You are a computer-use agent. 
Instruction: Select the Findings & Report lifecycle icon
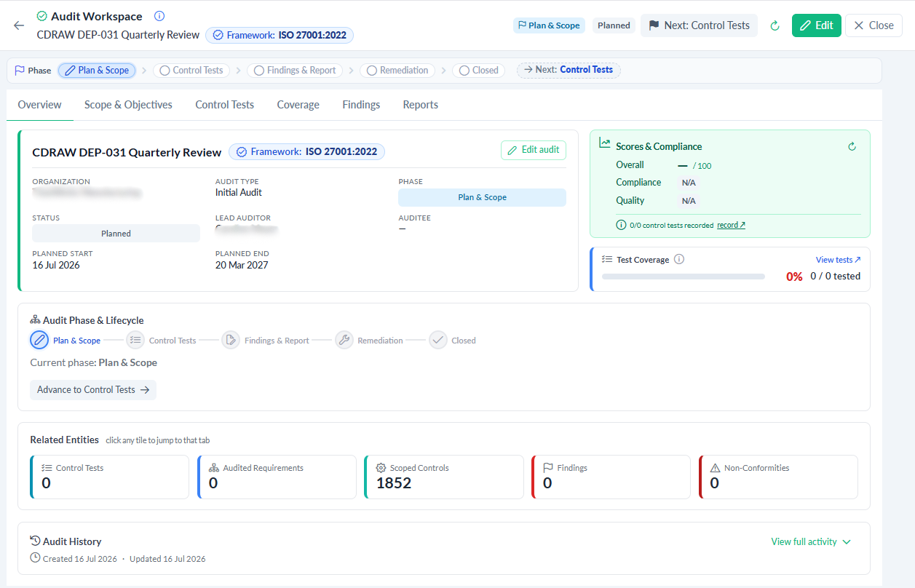click(x=231, y=340)
